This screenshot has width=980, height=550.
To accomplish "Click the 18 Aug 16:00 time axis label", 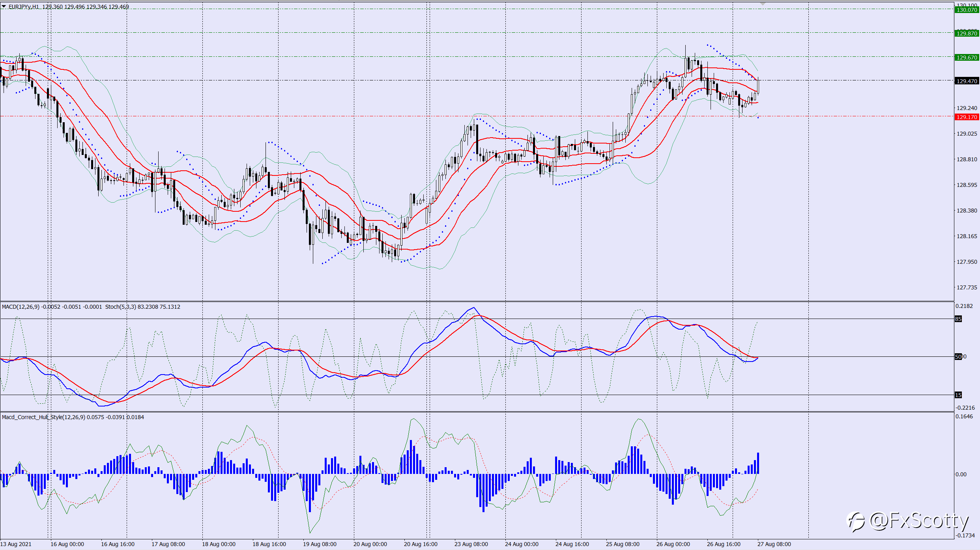I will (269, 544).
